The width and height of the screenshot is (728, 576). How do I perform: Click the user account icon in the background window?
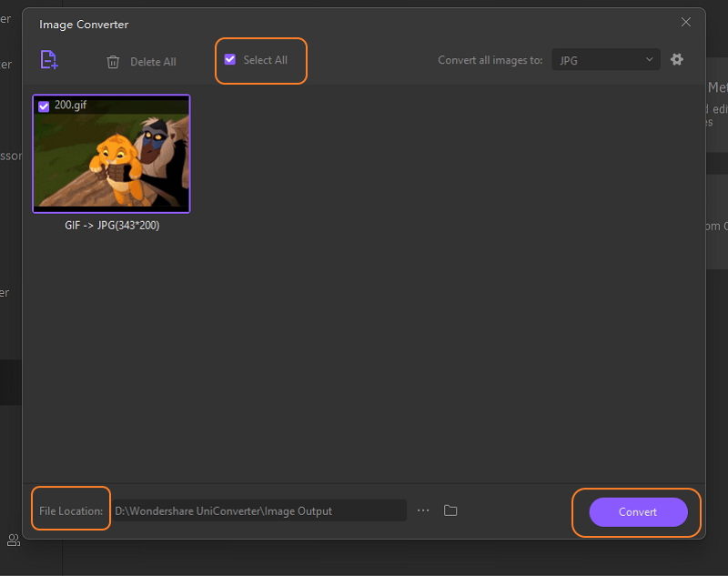pyautogui.click(x=13, y=541)
